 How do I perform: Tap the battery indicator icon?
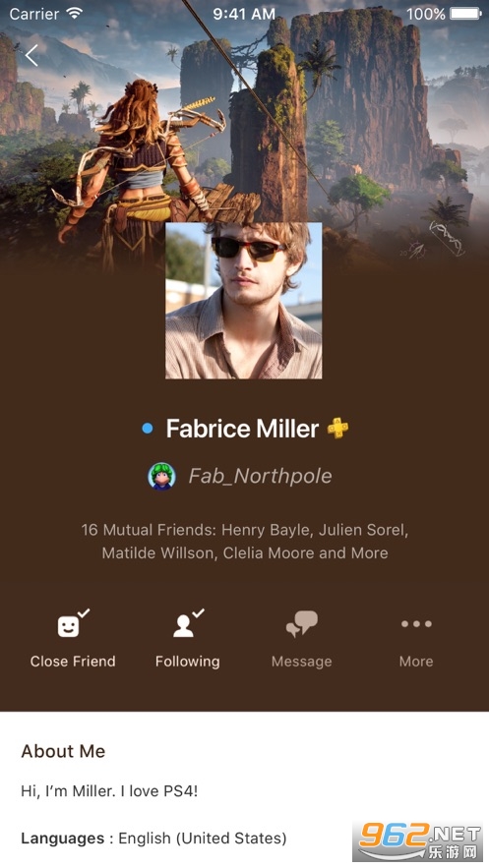coord(465,14)
